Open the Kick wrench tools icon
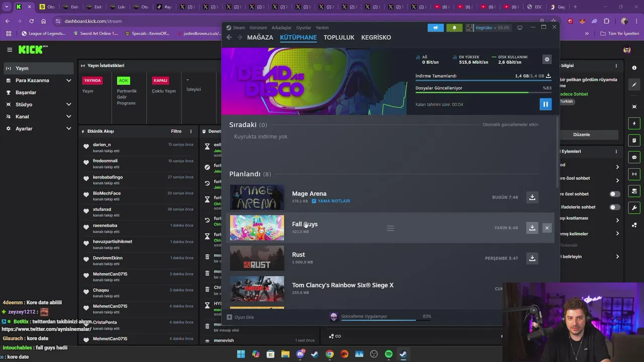The height and width of the screenshot is (362, 644). (x=634, y=208)
